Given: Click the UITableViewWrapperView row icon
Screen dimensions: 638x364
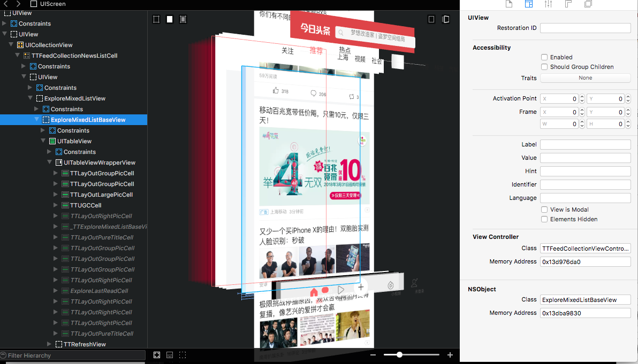Looking at the screenshot, I should (x=58, y=162).
